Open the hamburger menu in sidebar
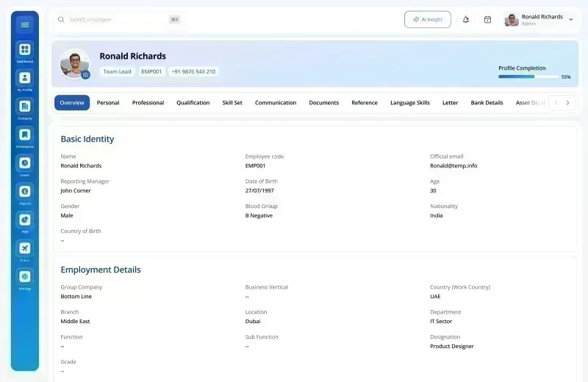 pyautogui.click(x=25, y=25)
